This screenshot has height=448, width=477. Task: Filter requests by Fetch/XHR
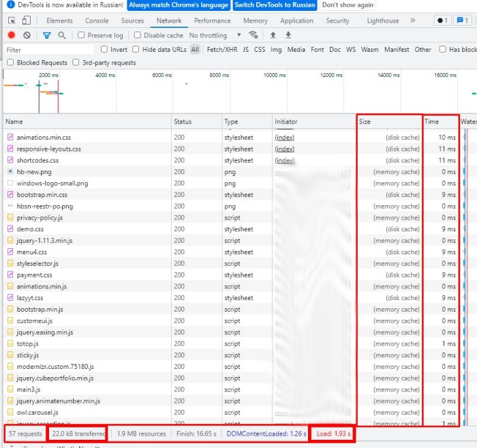point(222,49)
